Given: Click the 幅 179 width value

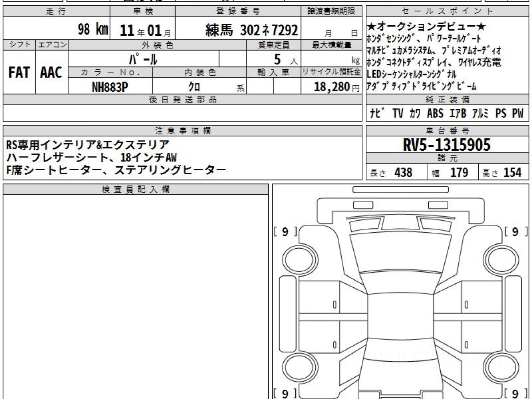Looking at the screenshot, I should [450, 172].
